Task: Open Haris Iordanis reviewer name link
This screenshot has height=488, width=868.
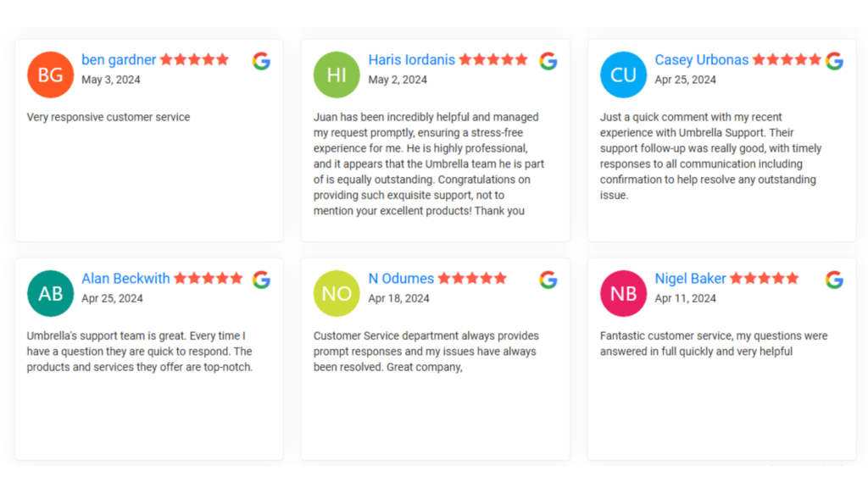Action: tap(411, 60)
